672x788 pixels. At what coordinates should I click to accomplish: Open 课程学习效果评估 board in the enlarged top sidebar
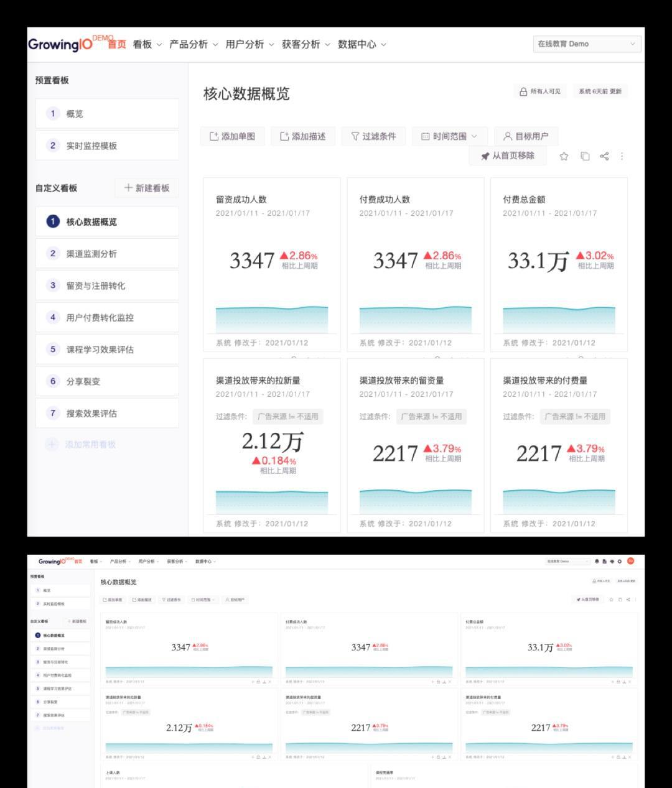(x=107, y=350)
